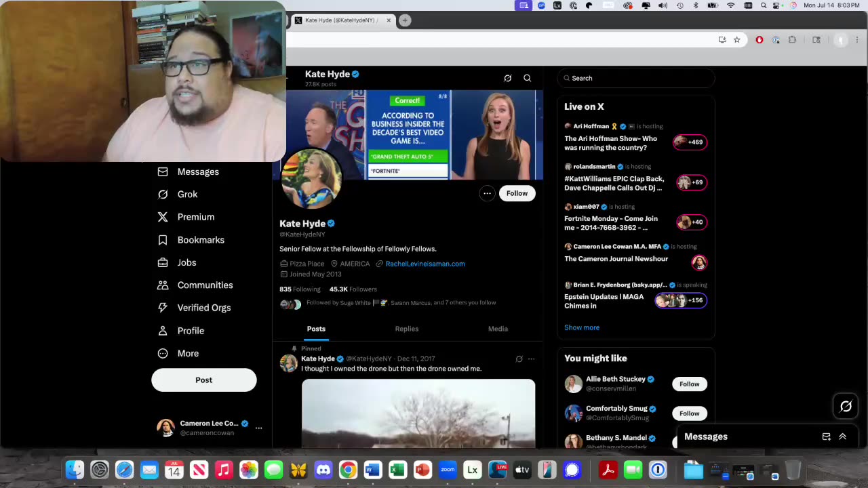Follow Comfortably Smug
Viewport: 868px width, 488px height.
(x=690, y=413)
